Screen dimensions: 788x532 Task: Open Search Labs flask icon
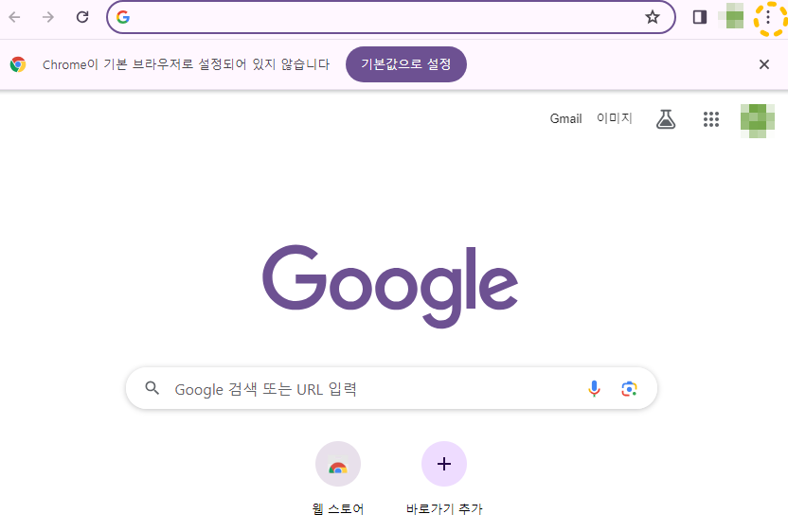[666, 119]
